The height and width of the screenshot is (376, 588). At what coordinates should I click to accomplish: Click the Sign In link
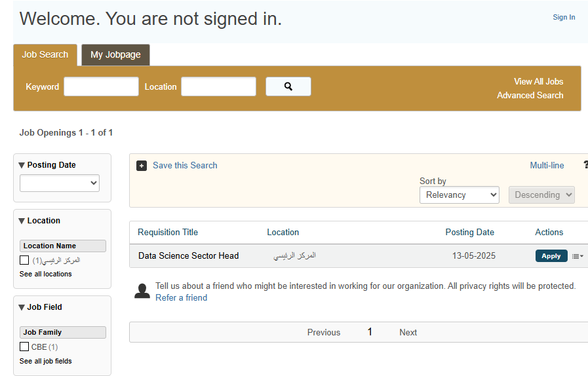564,18
